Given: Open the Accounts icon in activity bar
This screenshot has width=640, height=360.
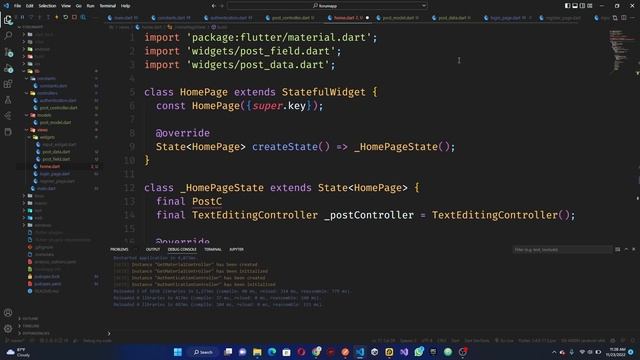Looking at the screenshot, I should pos(8,313).
